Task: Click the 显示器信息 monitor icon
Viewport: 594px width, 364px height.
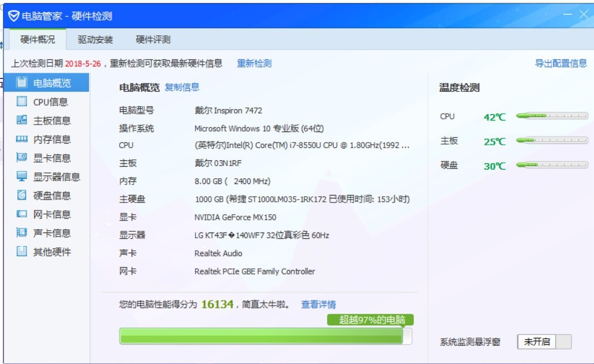Action: [22, 176]
